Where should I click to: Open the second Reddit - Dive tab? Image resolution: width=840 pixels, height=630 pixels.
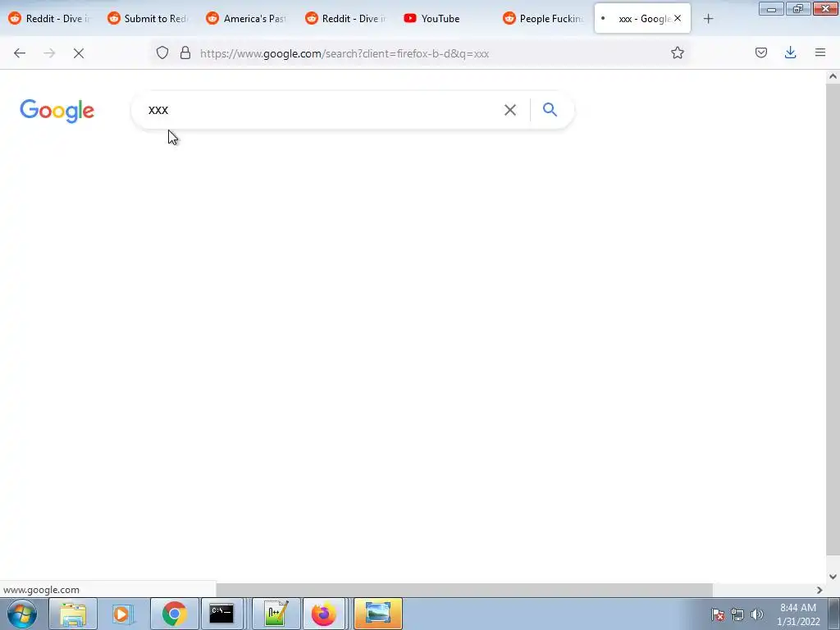[346, 19]
